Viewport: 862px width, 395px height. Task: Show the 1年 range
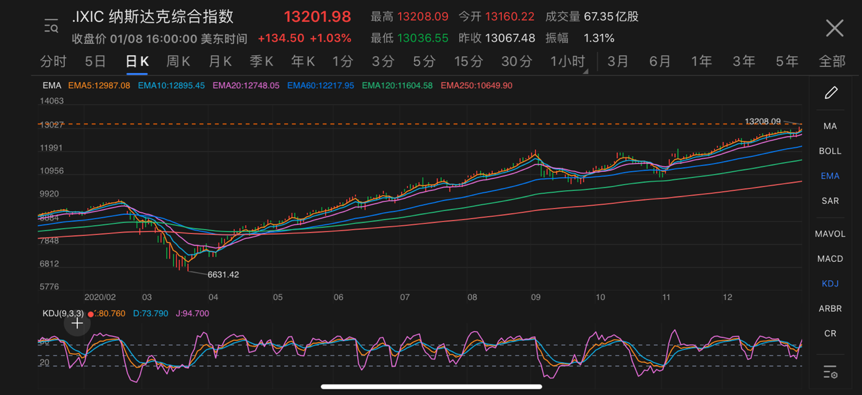tap(701, 62)
